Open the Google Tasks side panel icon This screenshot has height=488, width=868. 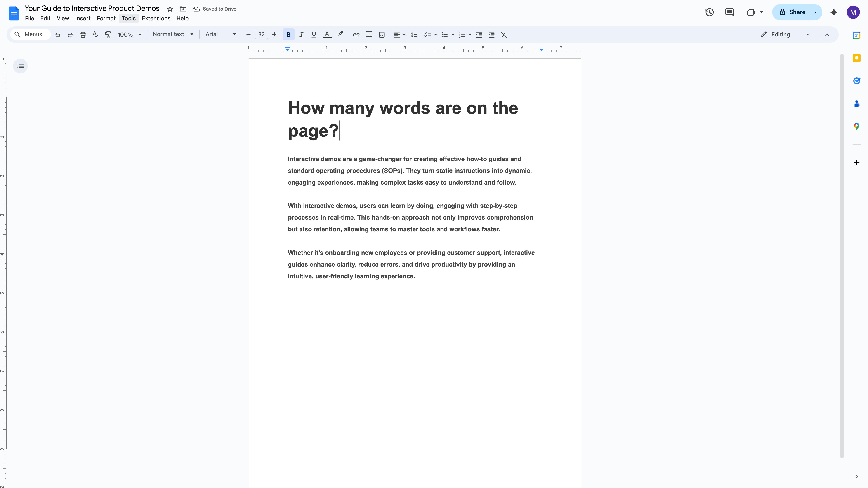point(856,81)
